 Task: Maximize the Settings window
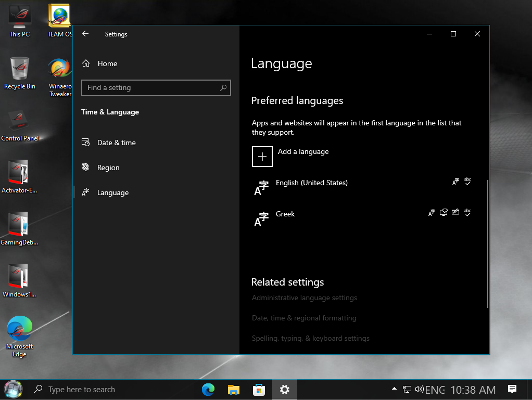point(453,34)
